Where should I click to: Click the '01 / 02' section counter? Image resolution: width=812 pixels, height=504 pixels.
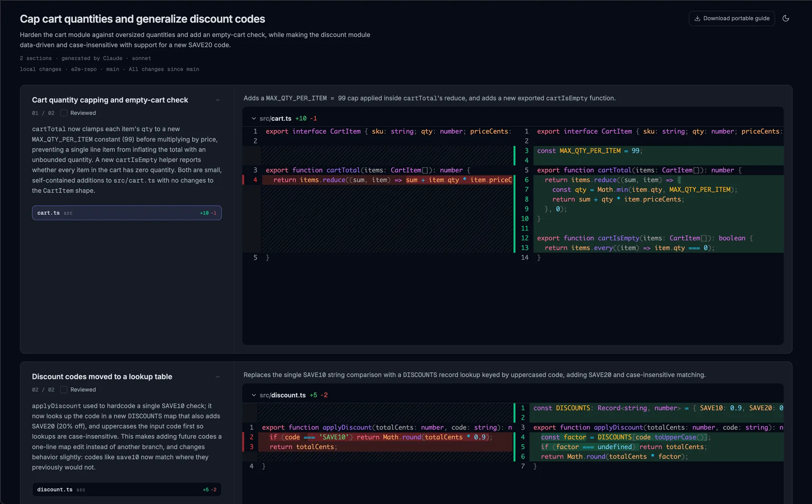[x=43, y=113]
